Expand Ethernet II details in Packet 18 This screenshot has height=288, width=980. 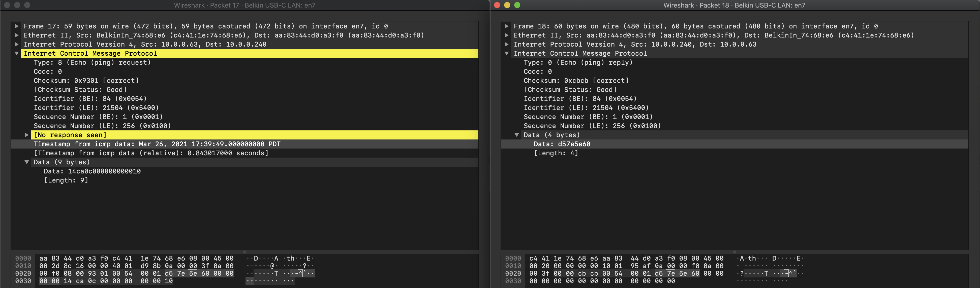(506, 35)
